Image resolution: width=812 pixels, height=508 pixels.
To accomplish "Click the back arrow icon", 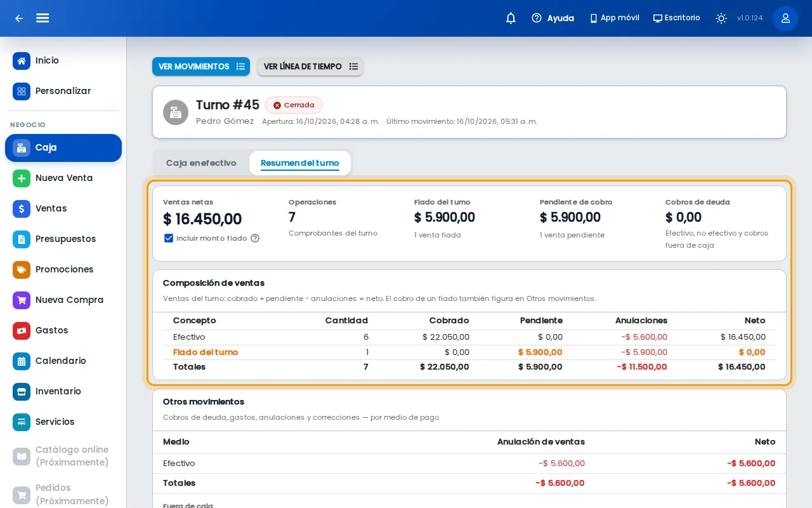I will [19, 18].
